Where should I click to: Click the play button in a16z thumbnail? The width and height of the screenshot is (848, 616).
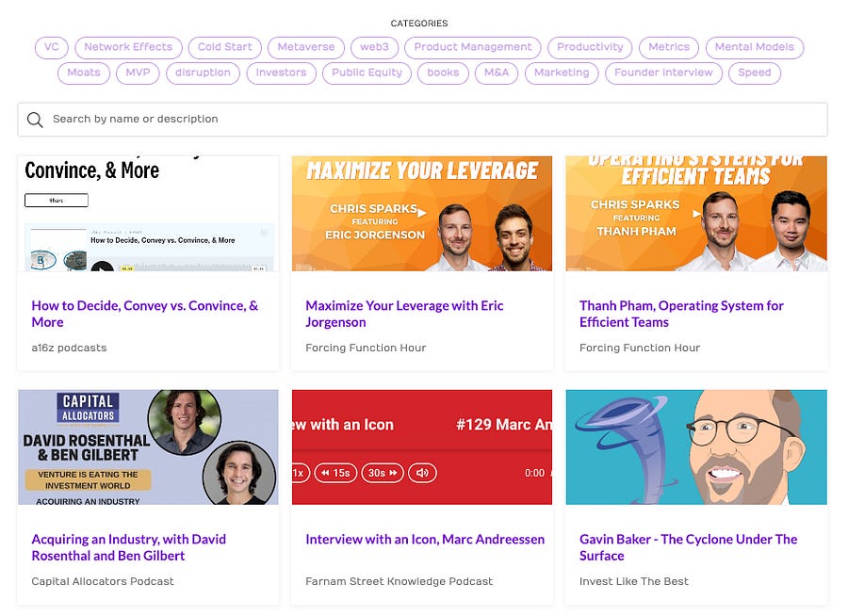click(x=102, y=267)
